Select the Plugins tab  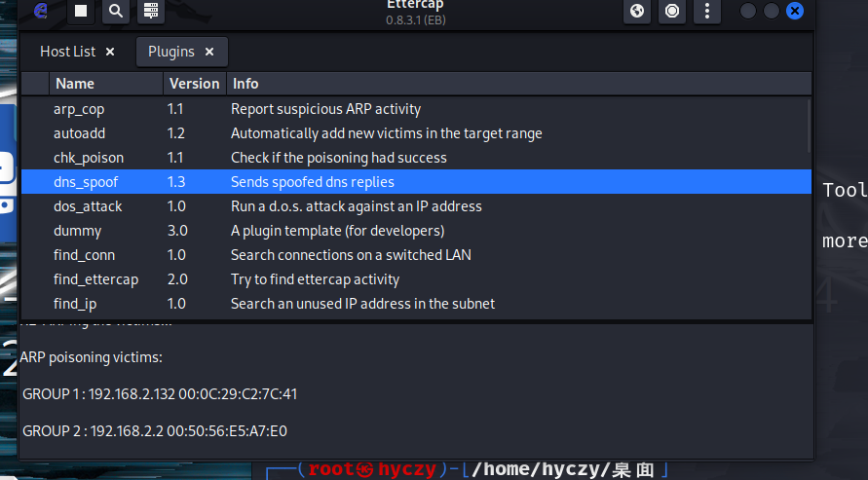click(x=171, y=52)
